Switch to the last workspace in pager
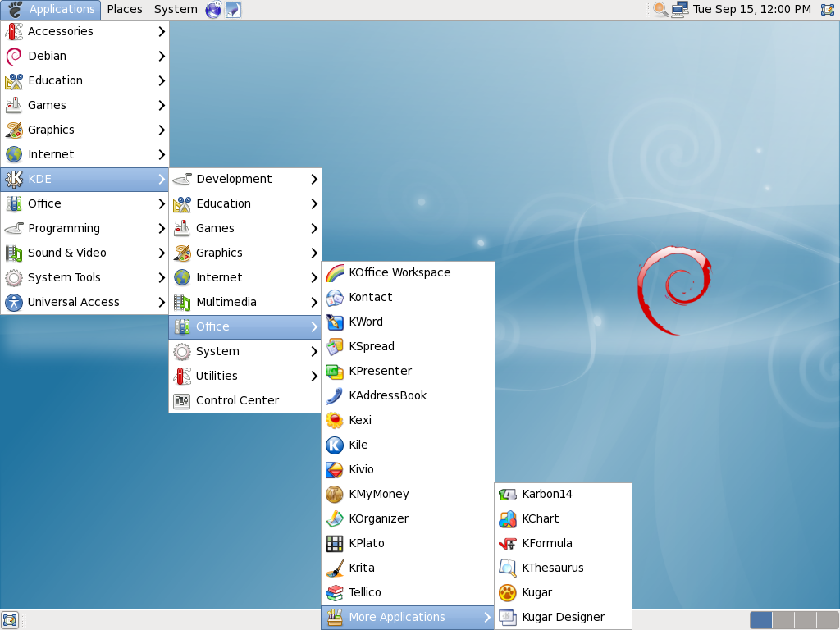This screenshot has height=630, width=840. pyautogui.click(x=827, y=620)
